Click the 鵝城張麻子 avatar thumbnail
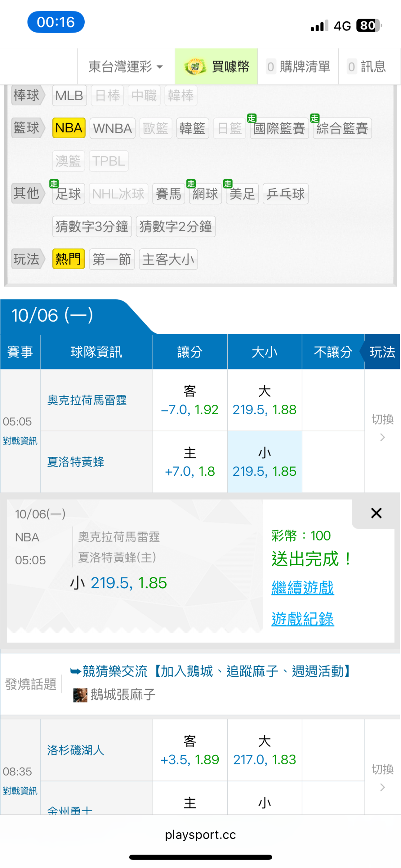 tap(80, 695)
